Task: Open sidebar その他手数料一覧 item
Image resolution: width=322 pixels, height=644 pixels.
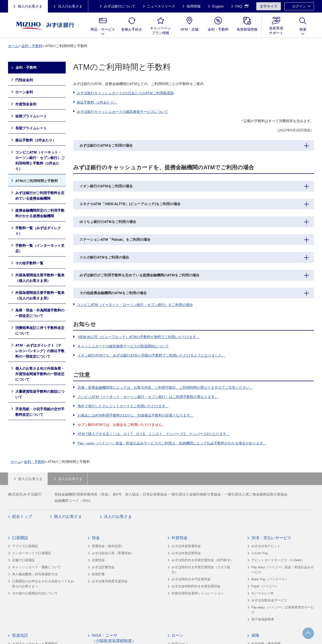Action: 37,263
